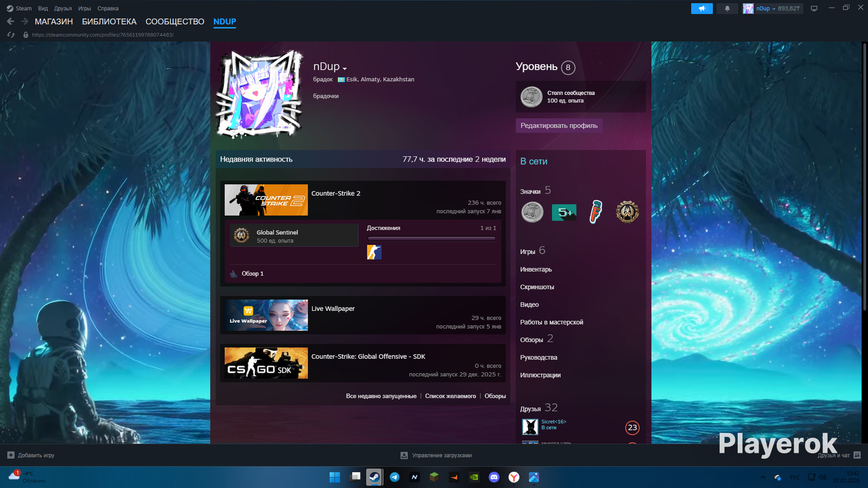Screen dimensions: 868x488
Task: Open the Live Wallpaper thumbnail
Action: (266, 315)
